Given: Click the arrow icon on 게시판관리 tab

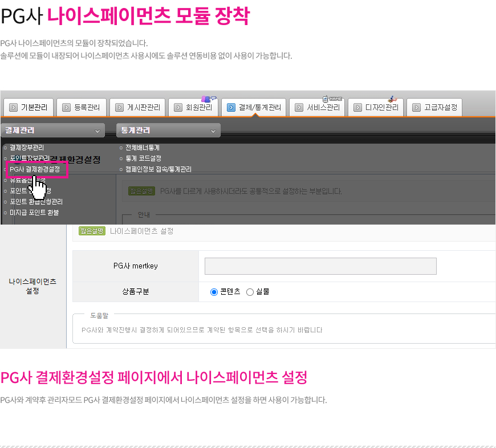Looking at the screenshot, I should coord(120,107).
